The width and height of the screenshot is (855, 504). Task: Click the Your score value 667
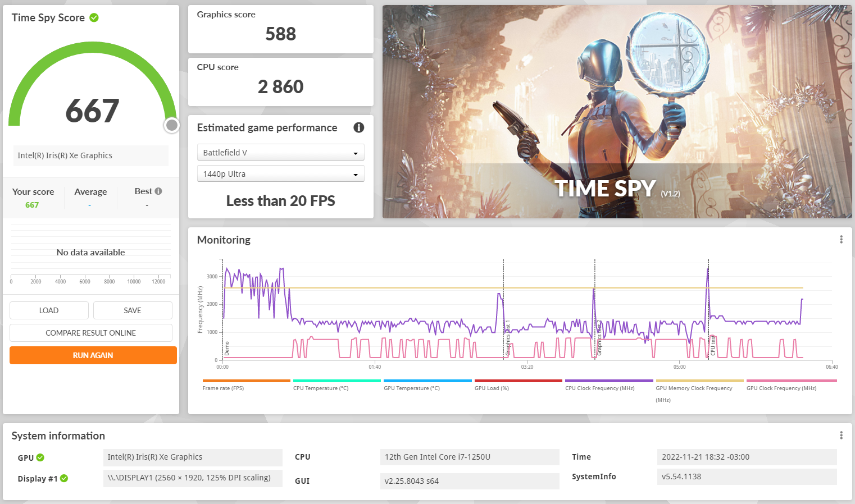pos(32,205)
